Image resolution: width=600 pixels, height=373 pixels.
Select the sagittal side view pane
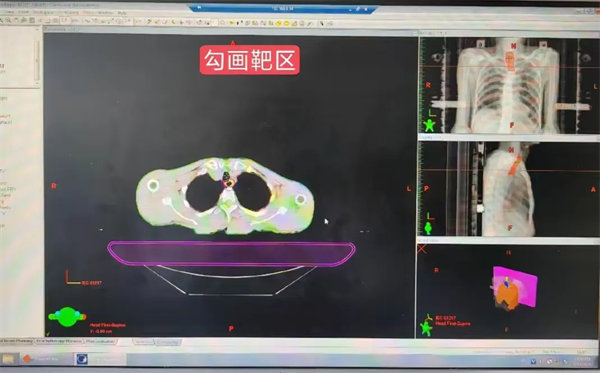(x=509, y=189)
